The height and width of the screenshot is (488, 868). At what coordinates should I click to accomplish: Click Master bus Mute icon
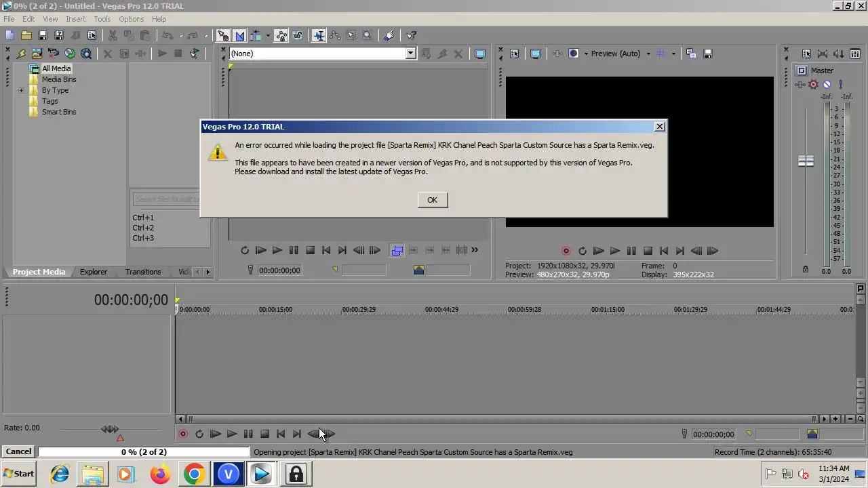tap(827, 85)
